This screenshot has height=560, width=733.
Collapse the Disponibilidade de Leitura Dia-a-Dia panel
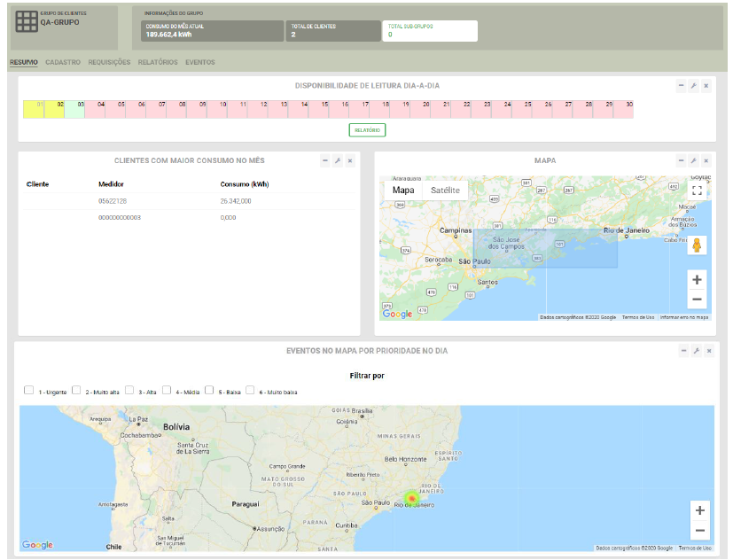click(681, 86)
